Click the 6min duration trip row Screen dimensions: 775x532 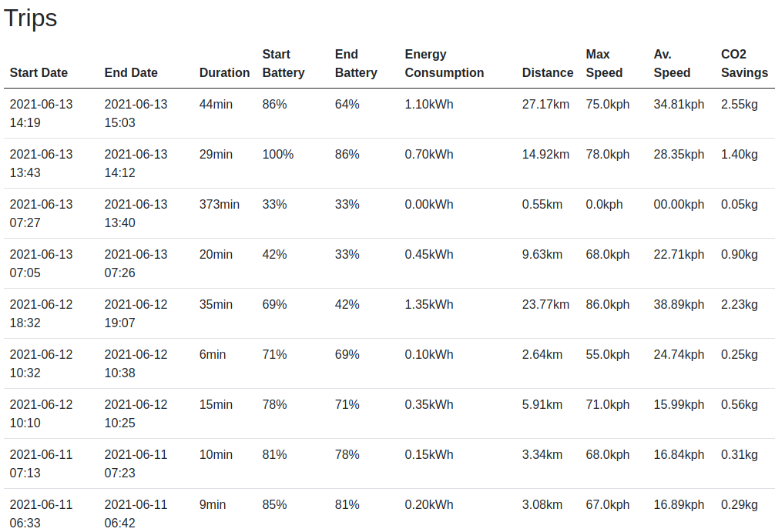[213, 355]
